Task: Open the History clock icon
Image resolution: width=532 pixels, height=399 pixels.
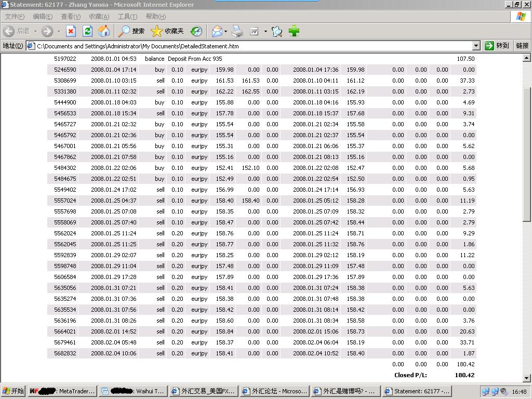Action: point(196,31)
